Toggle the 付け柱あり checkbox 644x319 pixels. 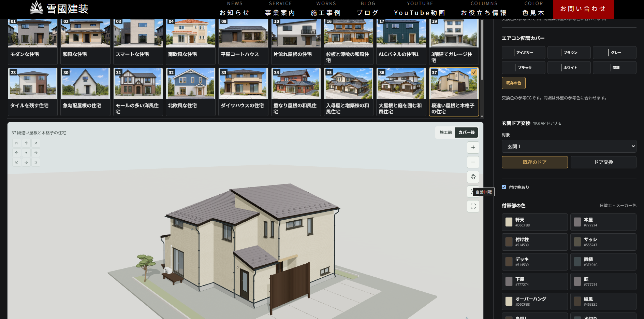(504, 187)
